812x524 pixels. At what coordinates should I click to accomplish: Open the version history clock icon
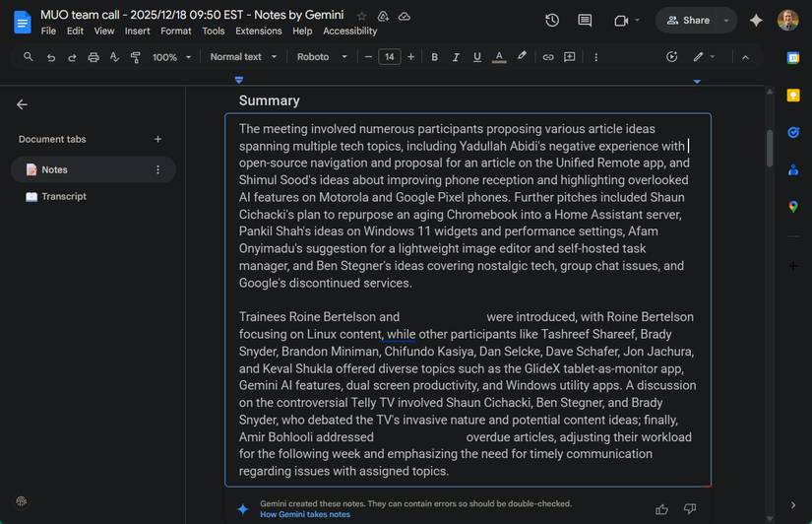(552, 20)
